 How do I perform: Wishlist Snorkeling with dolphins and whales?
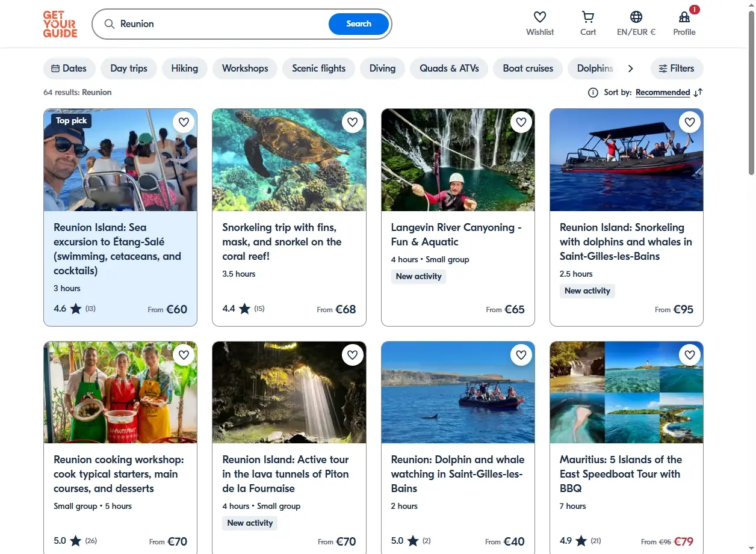click(x=690, y=123)
